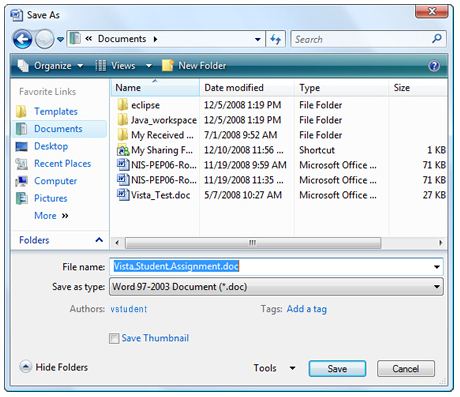460x397 pixels.
Task: Open Recent Places favorite link
Action: pos(63,163)
